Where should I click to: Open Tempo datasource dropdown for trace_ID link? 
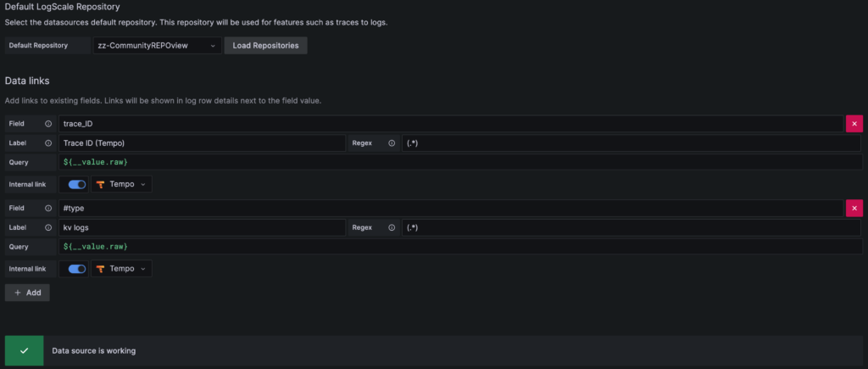click(121, 184)
